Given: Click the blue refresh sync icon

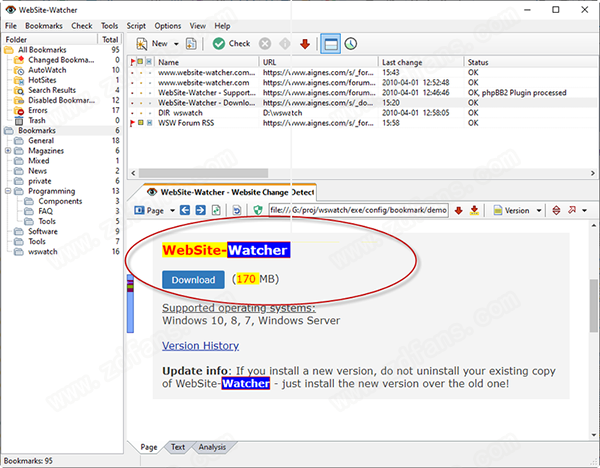Looking at the screenshot, I should [x=237, y=210].
